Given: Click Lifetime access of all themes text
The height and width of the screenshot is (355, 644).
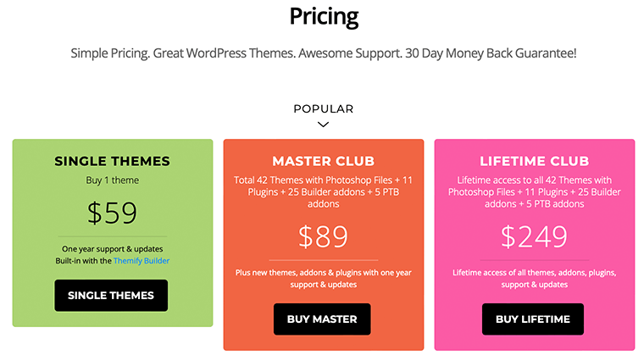Looking at the screenshot, I should [x=535, y=278].
